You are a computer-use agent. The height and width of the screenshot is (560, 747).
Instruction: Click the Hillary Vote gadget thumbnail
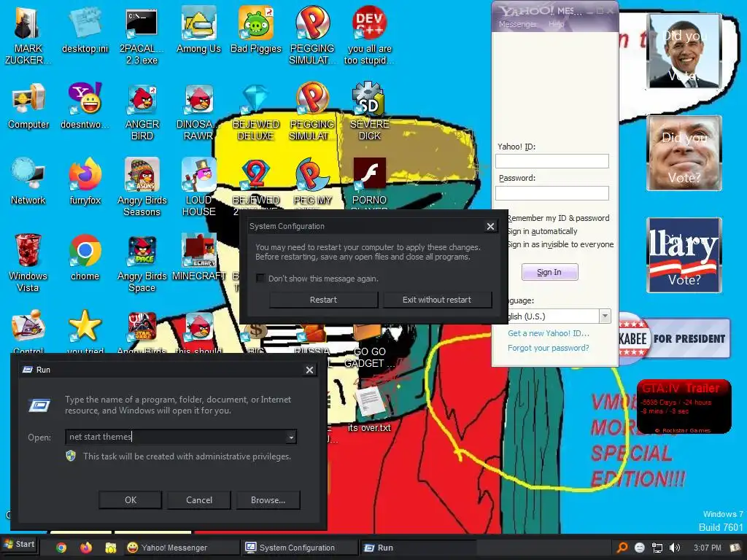click(x=684, y=255)
